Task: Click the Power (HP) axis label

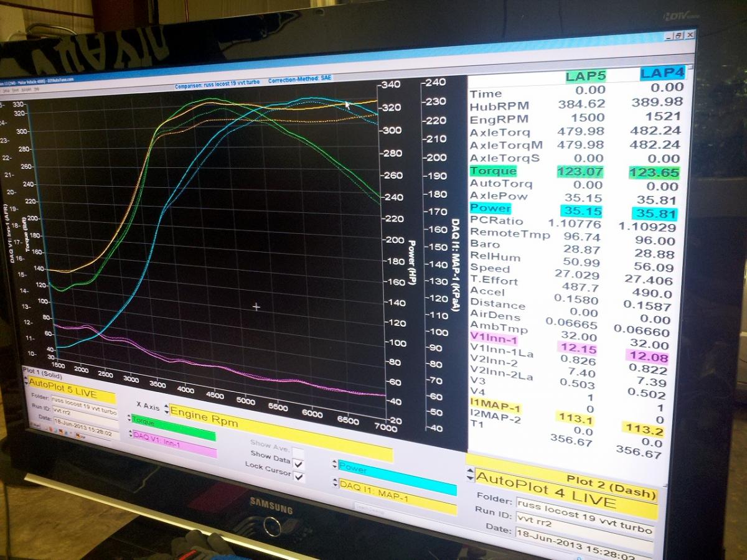Action: (x=411, y=262)
